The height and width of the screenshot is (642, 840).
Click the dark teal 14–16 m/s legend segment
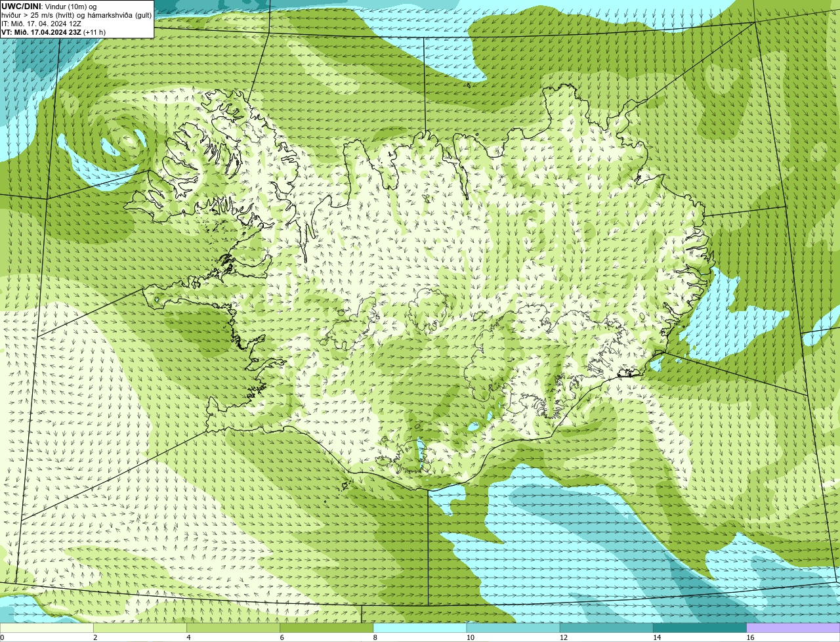tap(700, 628)
